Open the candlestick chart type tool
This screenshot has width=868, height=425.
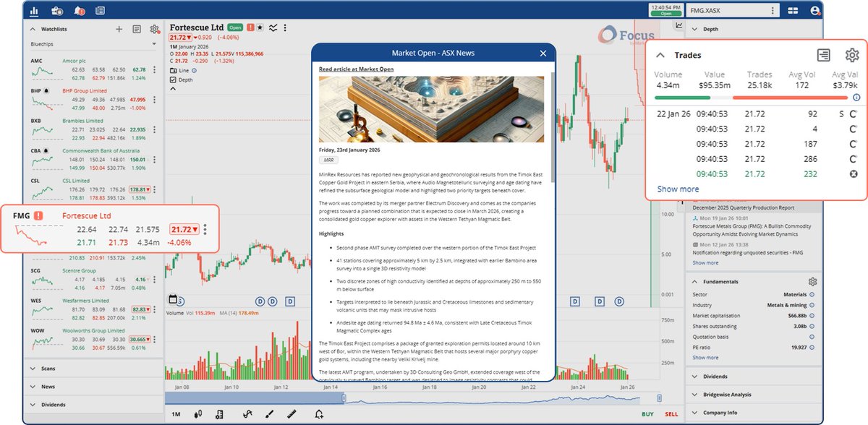(197, 414)
